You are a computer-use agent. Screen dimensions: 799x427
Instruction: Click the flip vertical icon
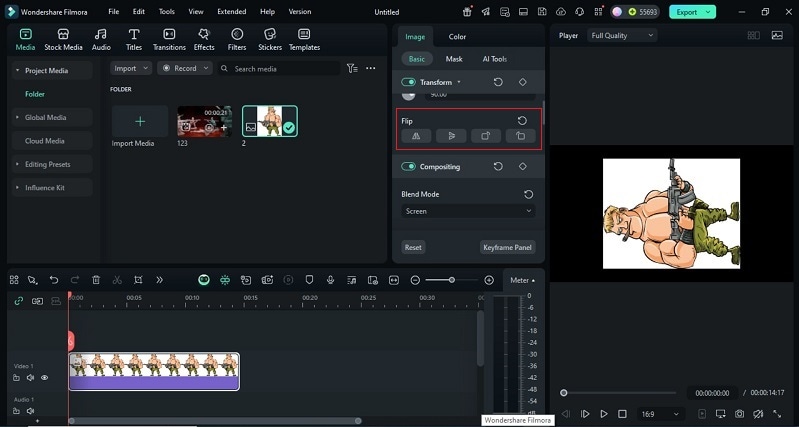[x=451, y=136]
